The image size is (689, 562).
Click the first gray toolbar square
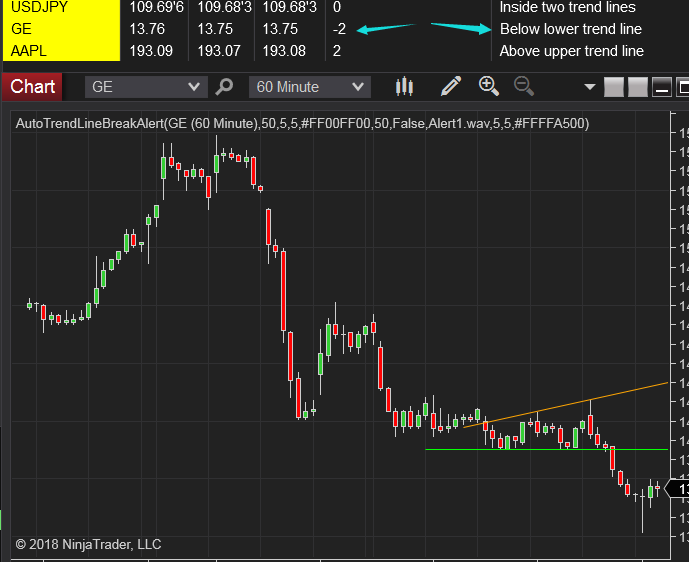614,87
